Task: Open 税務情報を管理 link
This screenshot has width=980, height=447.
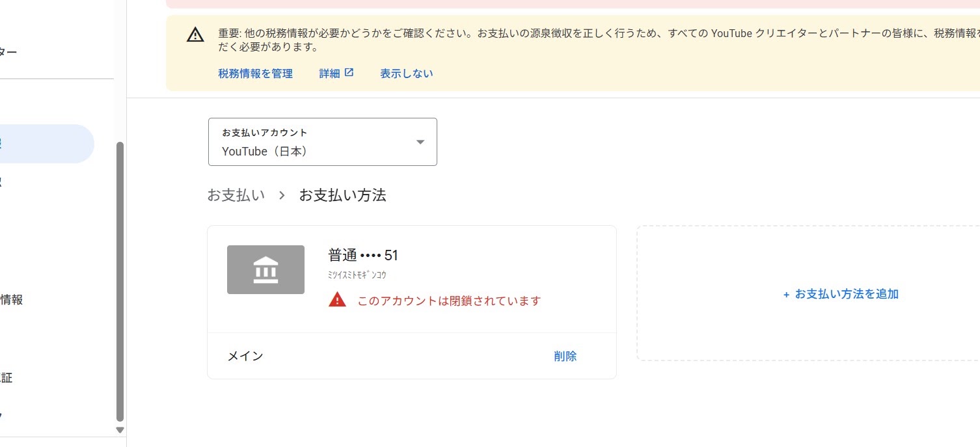Action: pos(256,74)
